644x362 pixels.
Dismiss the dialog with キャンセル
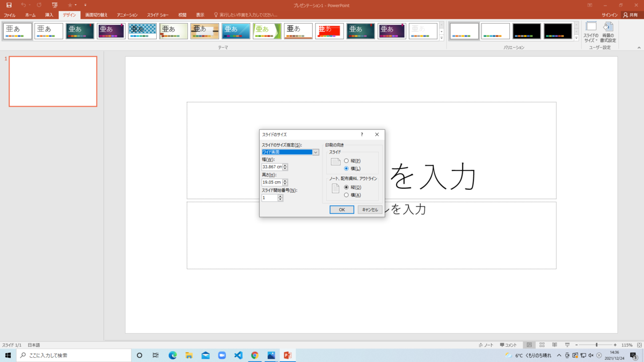pyautogui.click(x=370, y=209)
